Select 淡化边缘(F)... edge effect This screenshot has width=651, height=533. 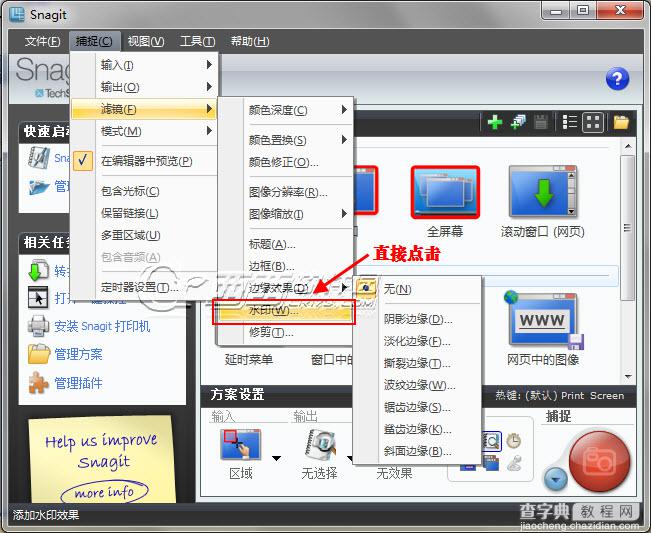pyautogui.click(x=417, y=341)
